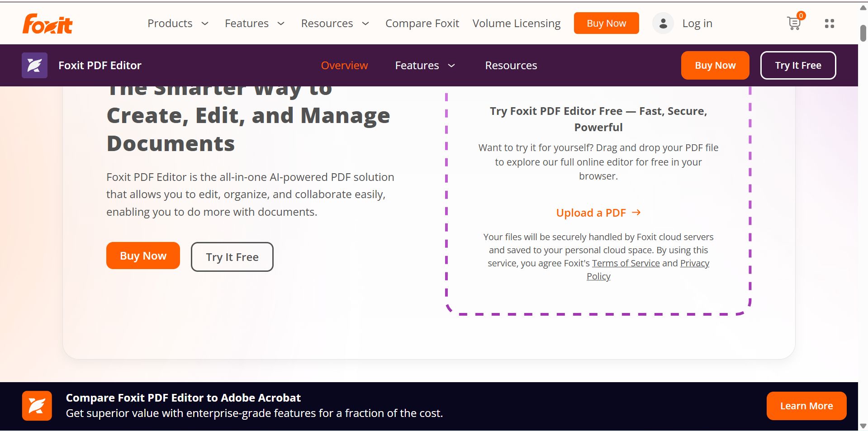The image size is (868, 431).
Task: Click the Foxit logo
Action: tap(47, 24)
